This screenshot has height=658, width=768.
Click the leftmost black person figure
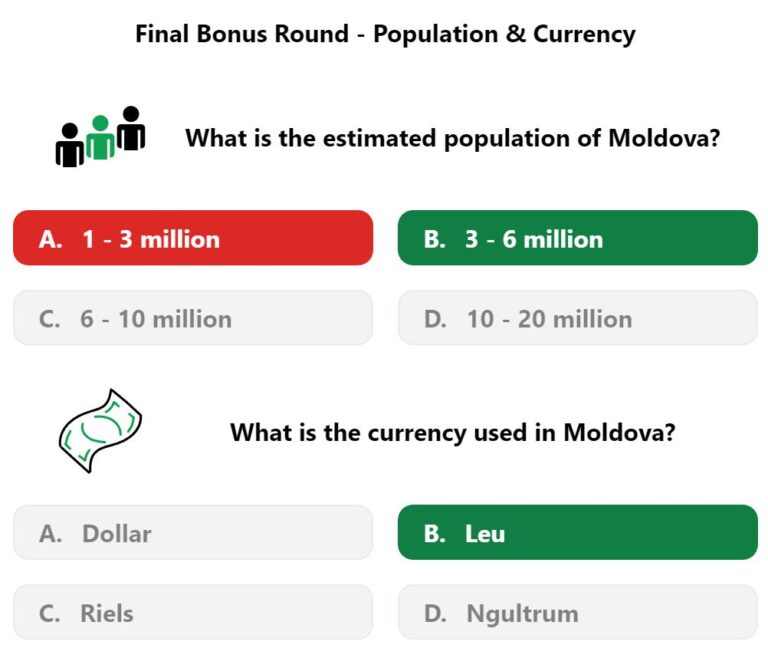[x=70, y=145]
